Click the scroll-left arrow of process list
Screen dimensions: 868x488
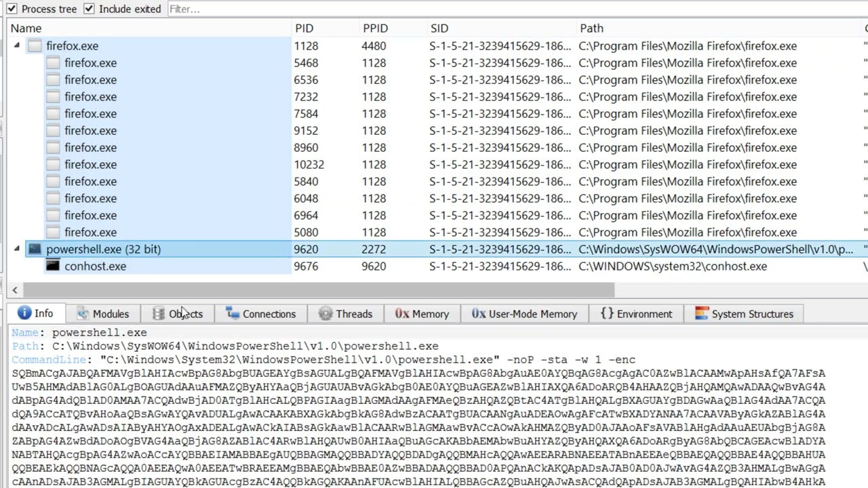tap(15, 290)
